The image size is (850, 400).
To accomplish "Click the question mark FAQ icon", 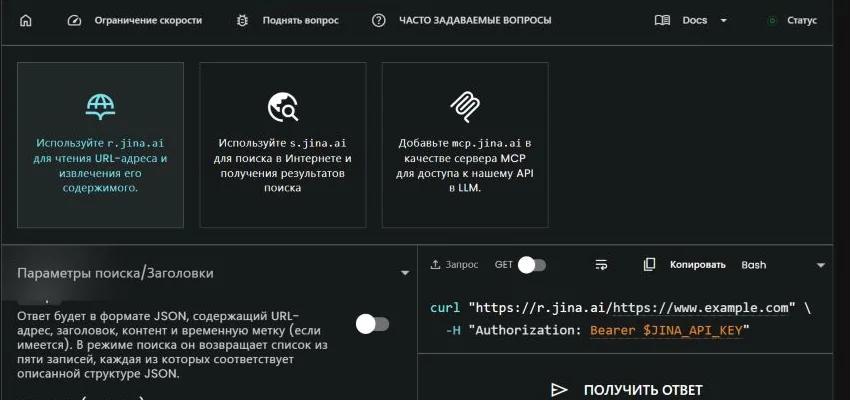I will point(378,21).
